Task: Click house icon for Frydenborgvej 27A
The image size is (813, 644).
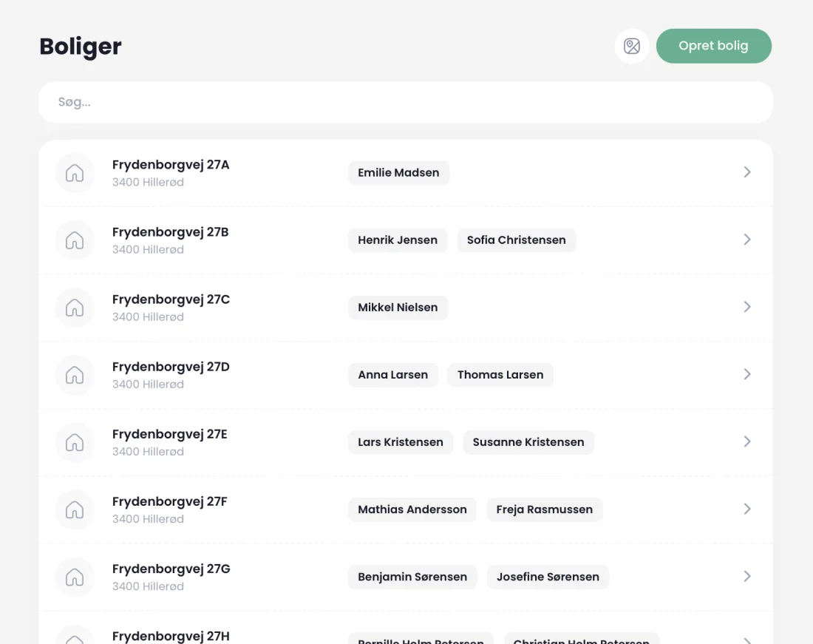Action: (75, 173)
